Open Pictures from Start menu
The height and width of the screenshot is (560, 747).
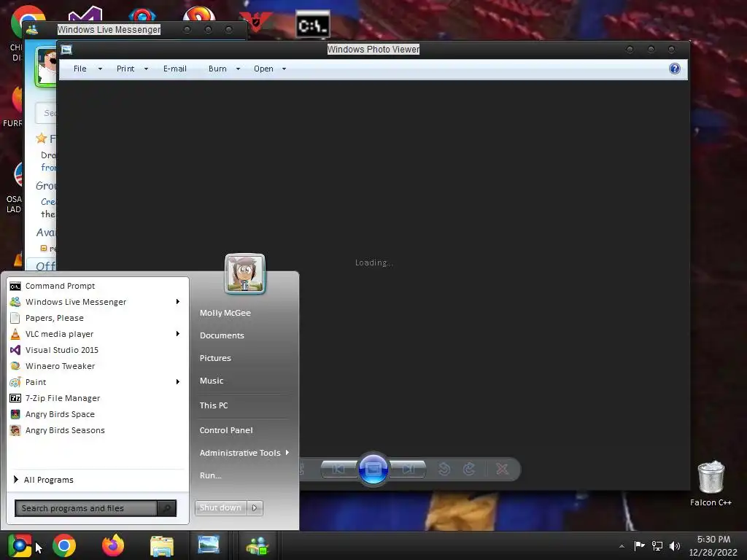click(215, 358)
